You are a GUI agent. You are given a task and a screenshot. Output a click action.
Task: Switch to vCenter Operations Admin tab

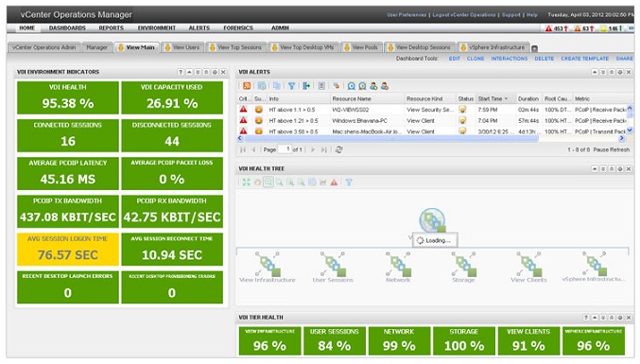(44, 47)
